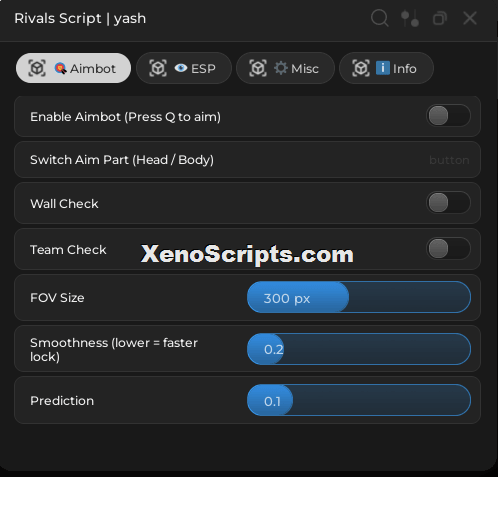
Task: Click the overlapping squares window icon
Action: coord(440,18)
